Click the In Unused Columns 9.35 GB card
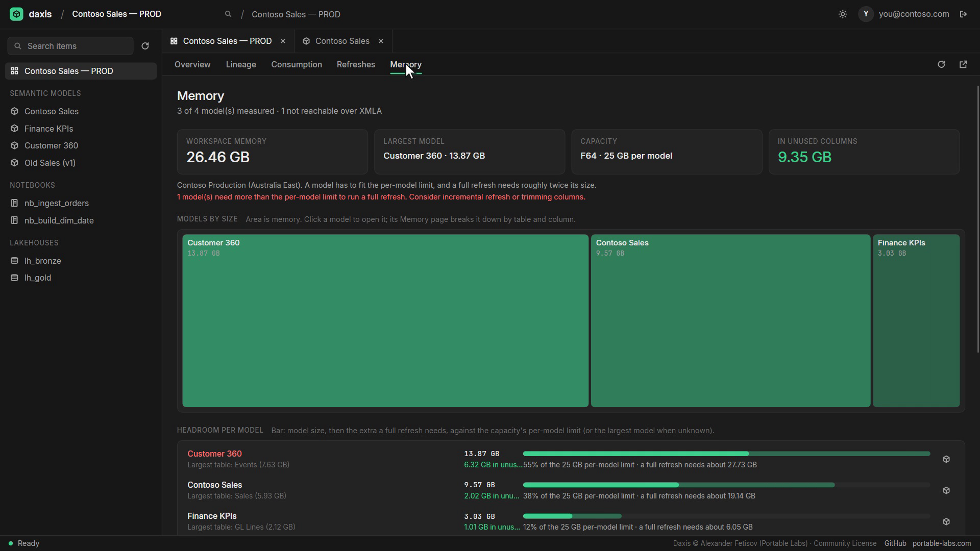This screenshot has height=551, width=980. click(x=864, y=152)
